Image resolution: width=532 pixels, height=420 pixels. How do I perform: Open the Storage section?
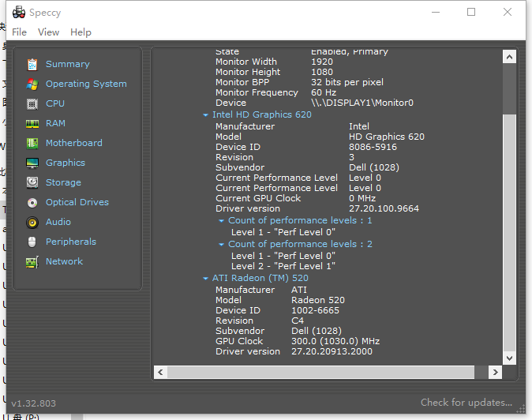coord(63,182)
